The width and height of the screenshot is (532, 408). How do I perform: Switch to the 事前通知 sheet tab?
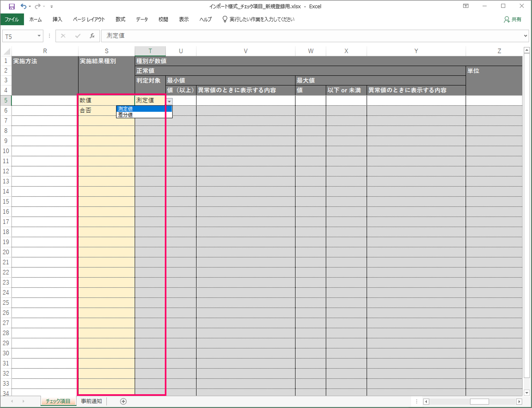click(x=91, y=401)
